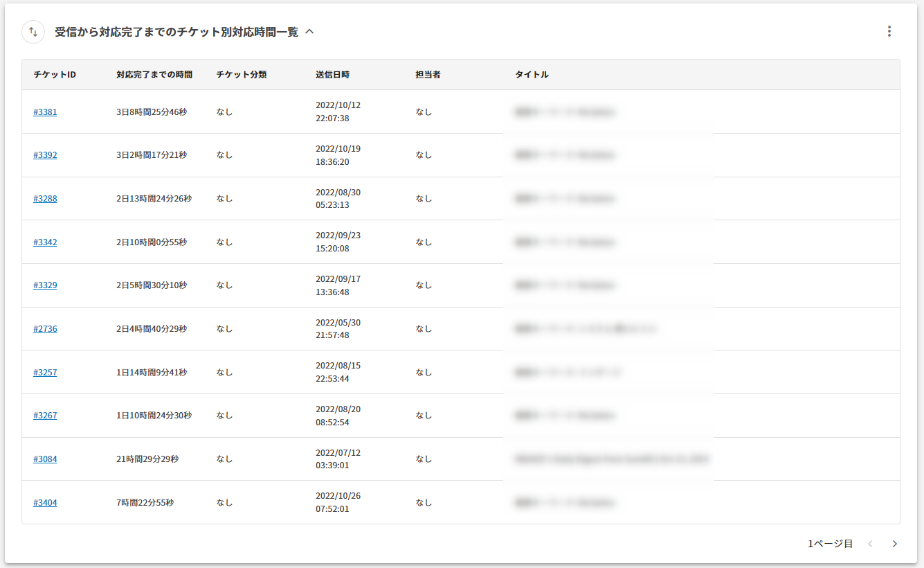Screen dimensions: 924x568
Task: Click the 担当者 column header
Action: (x=428, y=75)
